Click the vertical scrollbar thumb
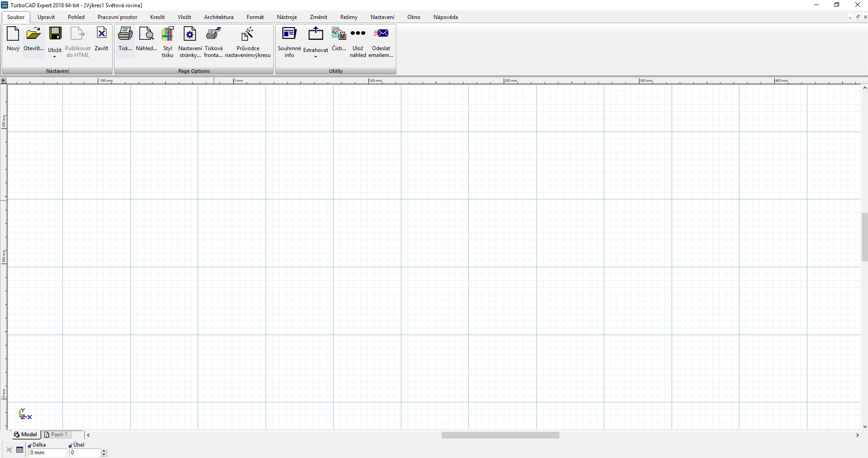Viewport: 868px width, 458px height. pyautogui.click(x=865, y=237)
